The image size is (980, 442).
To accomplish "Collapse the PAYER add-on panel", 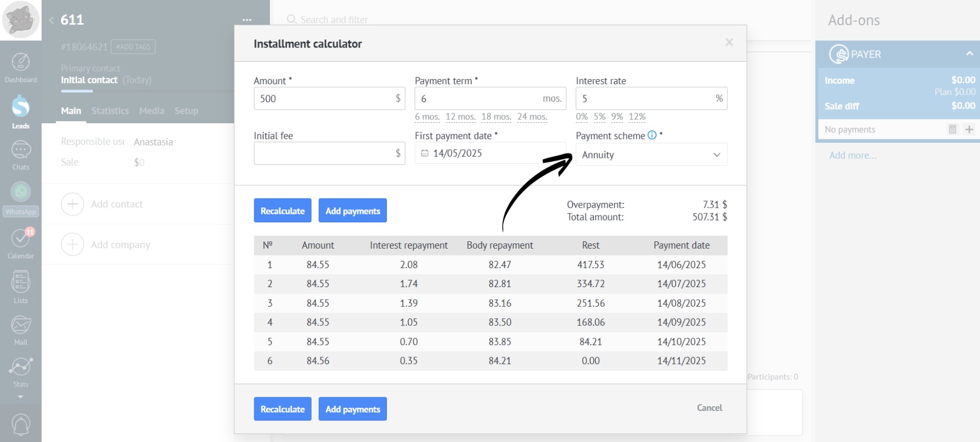I will pyautogui.click(x=969, y=54).
